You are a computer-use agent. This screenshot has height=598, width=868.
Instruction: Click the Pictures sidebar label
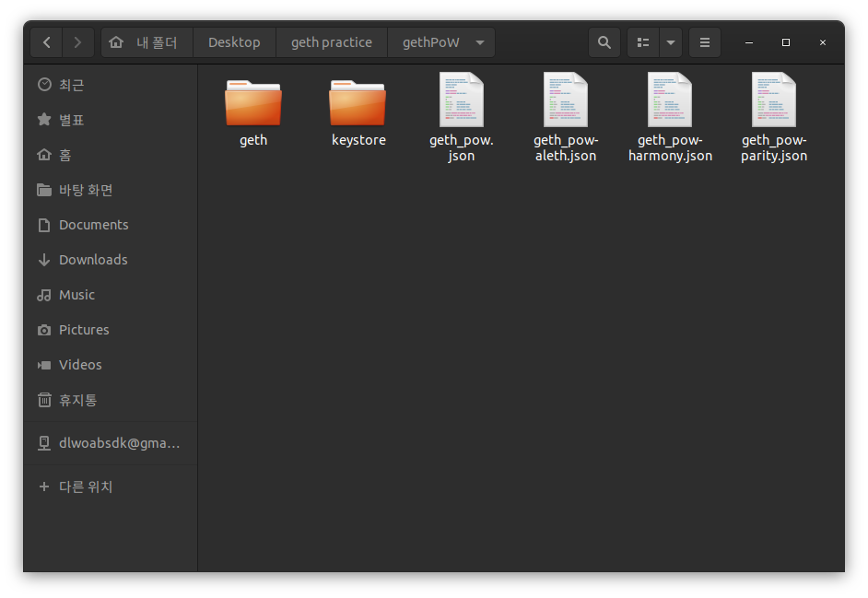(84, 330)
